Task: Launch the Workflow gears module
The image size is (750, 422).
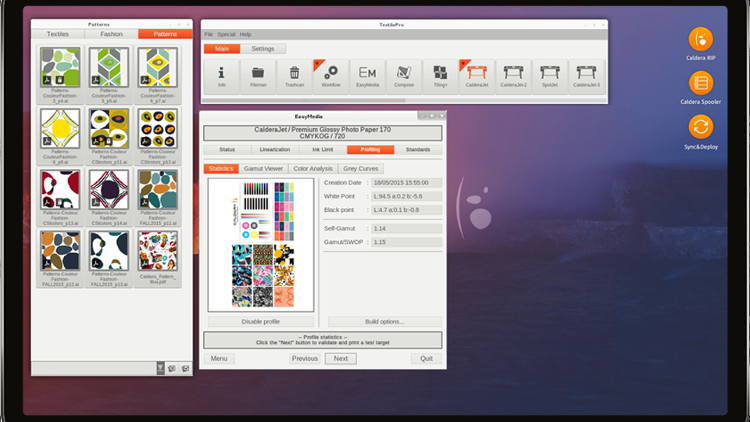Action: (331, 75)
